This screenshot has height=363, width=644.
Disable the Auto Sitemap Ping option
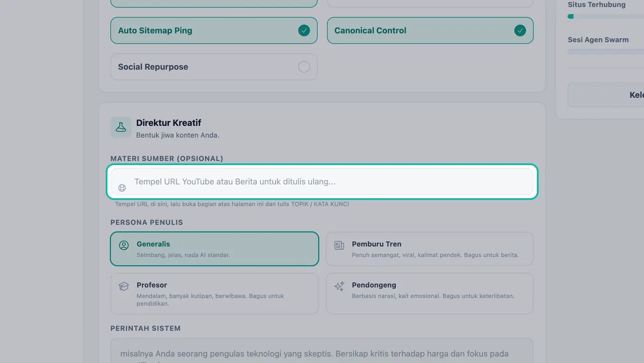(x=214, y=30)
